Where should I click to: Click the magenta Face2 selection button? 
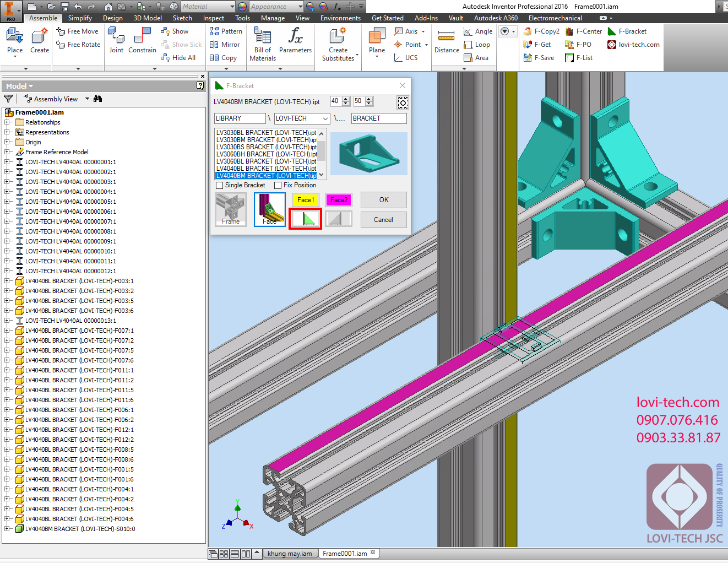[339, 200]
